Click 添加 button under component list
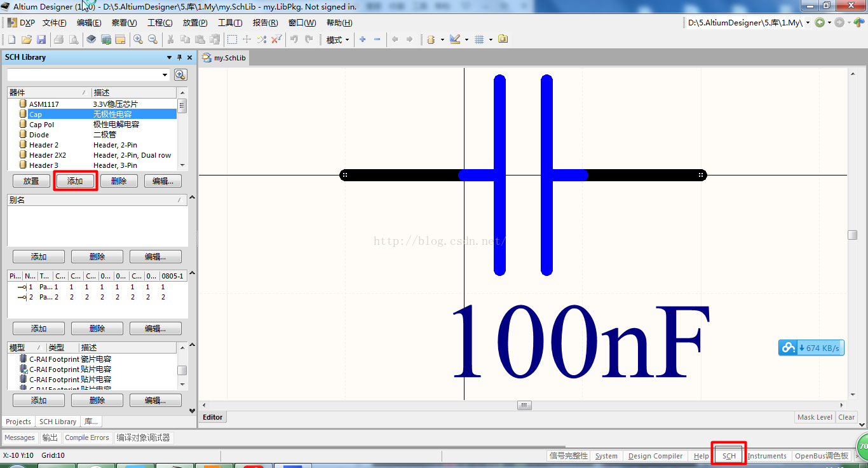Screen dimensions: 868x468 point(75,181)
